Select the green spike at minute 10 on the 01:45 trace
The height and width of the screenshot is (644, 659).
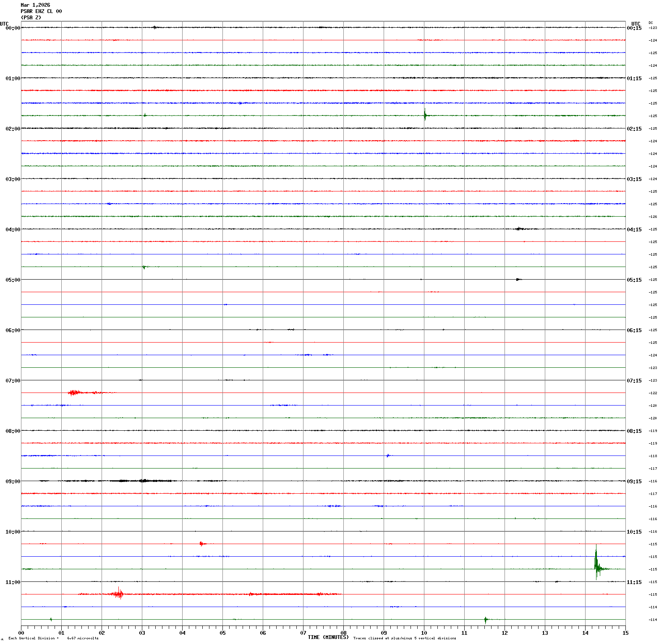pyautogui.click(x=425, y=115)
